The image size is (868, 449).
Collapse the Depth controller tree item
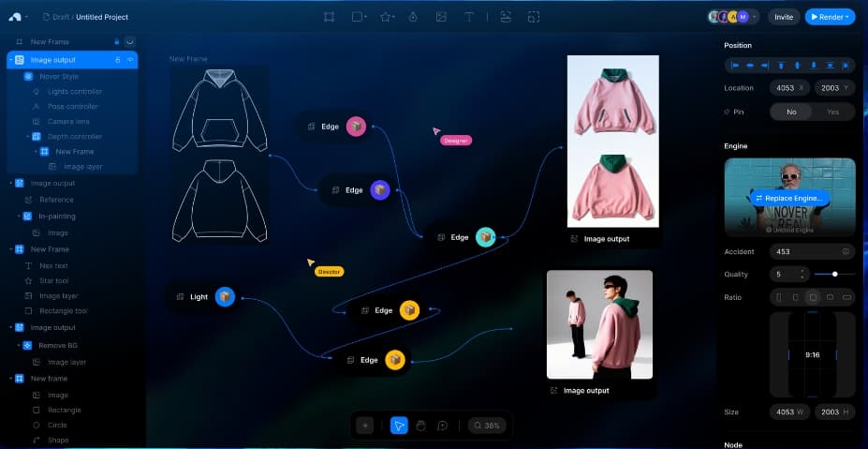[26, 137]
